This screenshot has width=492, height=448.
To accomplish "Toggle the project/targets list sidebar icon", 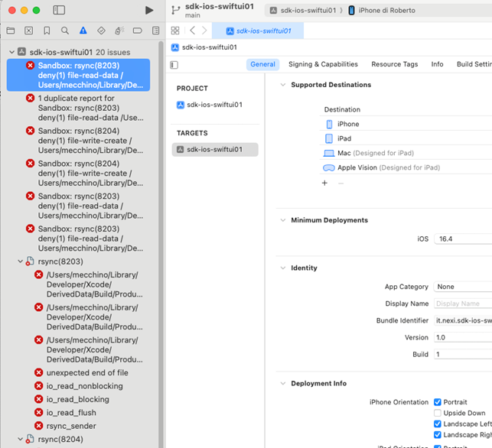I will pyautogui.click(x=174, y=65).
